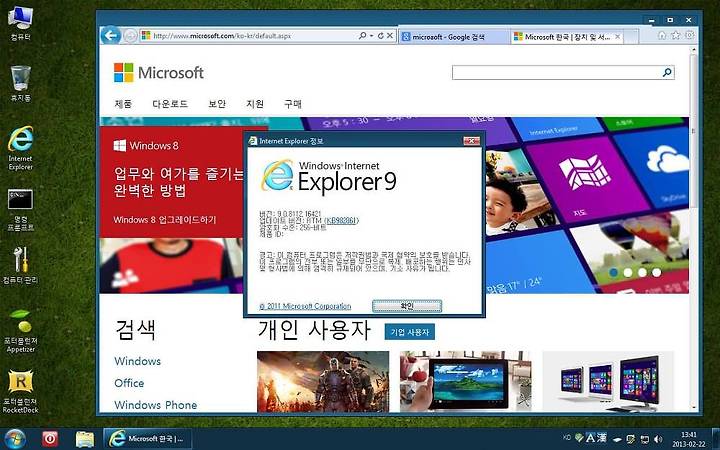Refresh the page in Internet Explorer
720x450 pixels.
[380, 35]
